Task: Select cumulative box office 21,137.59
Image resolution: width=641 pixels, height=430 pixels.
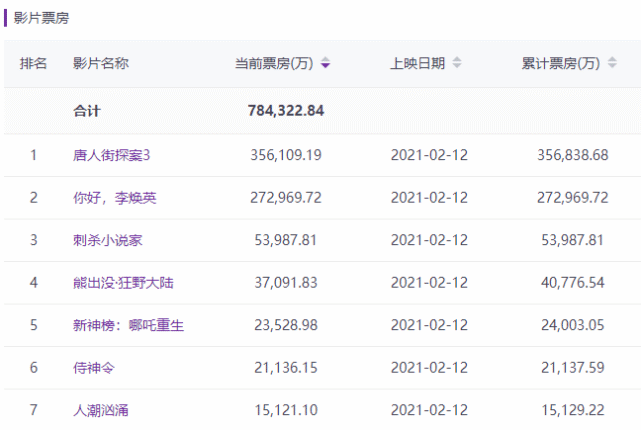Action: point(573,368)
